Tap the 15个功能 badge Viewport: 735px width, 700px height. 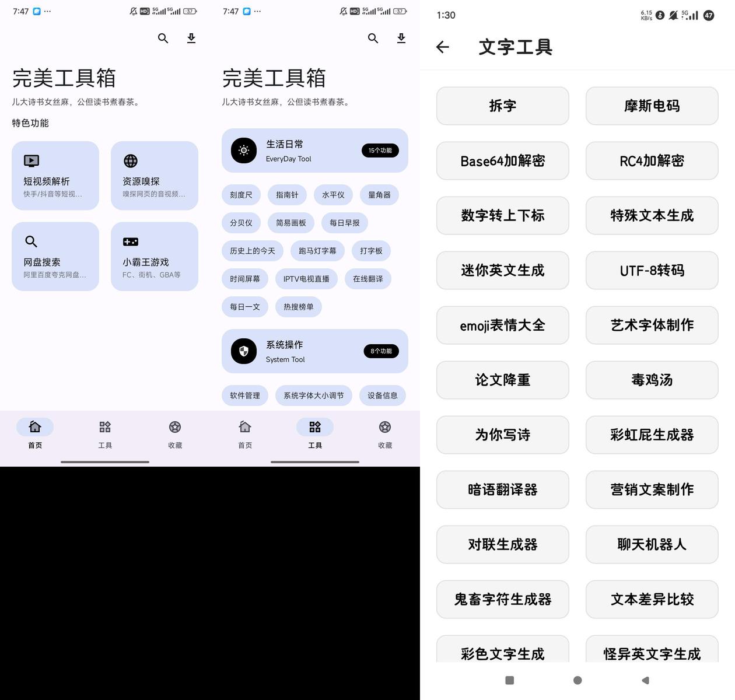pos(380,150)
